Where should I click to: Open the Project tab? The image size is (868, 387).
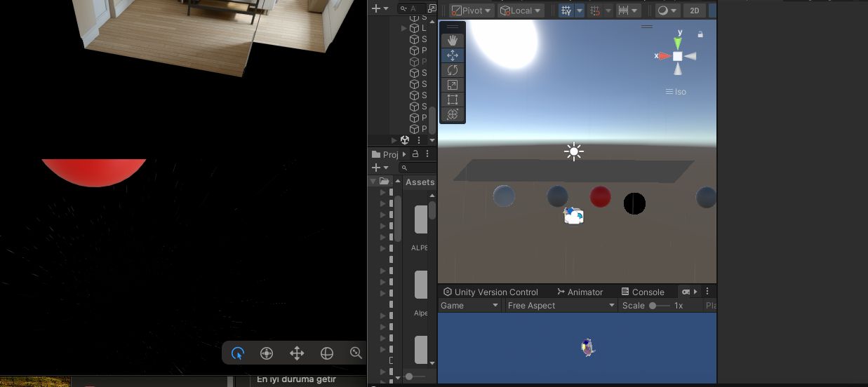(x=385, y=154)
